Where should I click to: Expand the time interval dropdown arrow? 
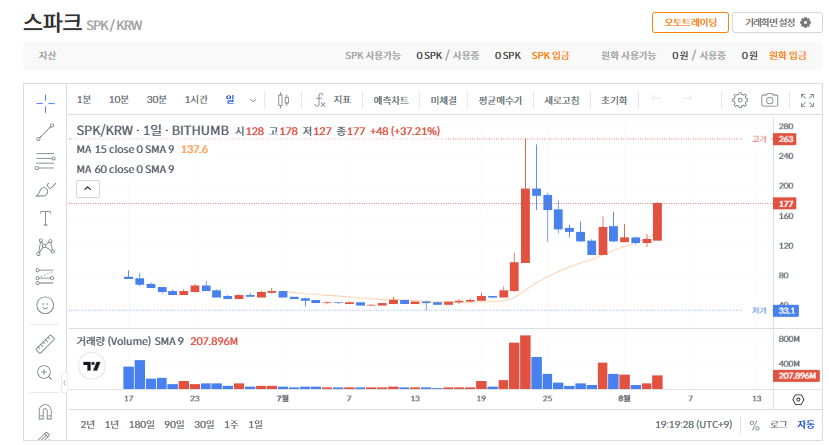[x=253, y=100]
